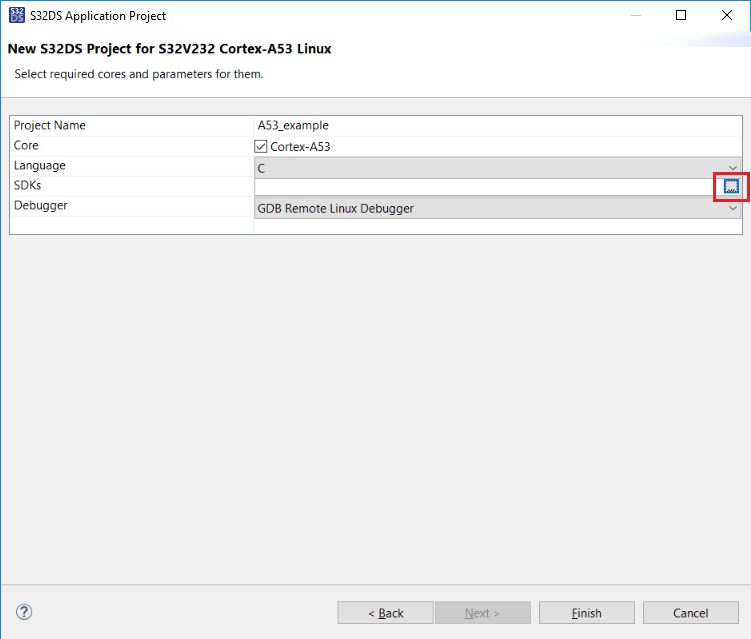751x639 pixels.
Task: Close the S32DS Application Project dialog
Action: 727,15
